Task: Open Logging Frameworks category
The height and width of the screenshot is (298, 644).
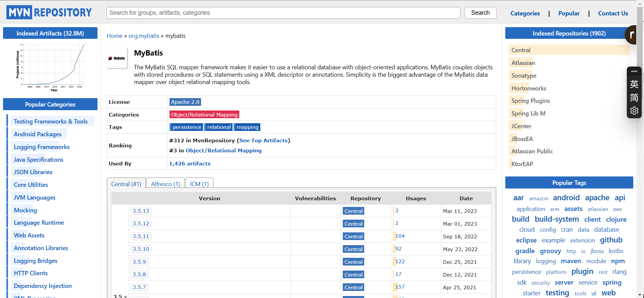Action: pos(42,147)
